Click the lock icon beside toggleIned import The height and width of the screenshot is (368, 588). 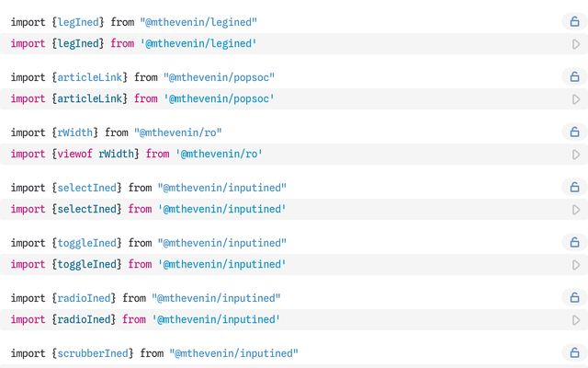(574, 243)
